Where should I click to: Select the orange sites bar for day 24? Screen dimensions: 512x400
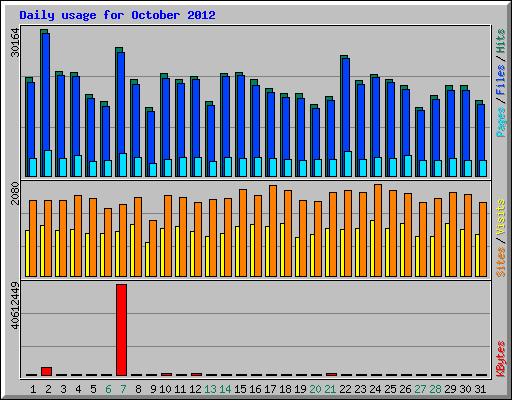click(378, 230)
